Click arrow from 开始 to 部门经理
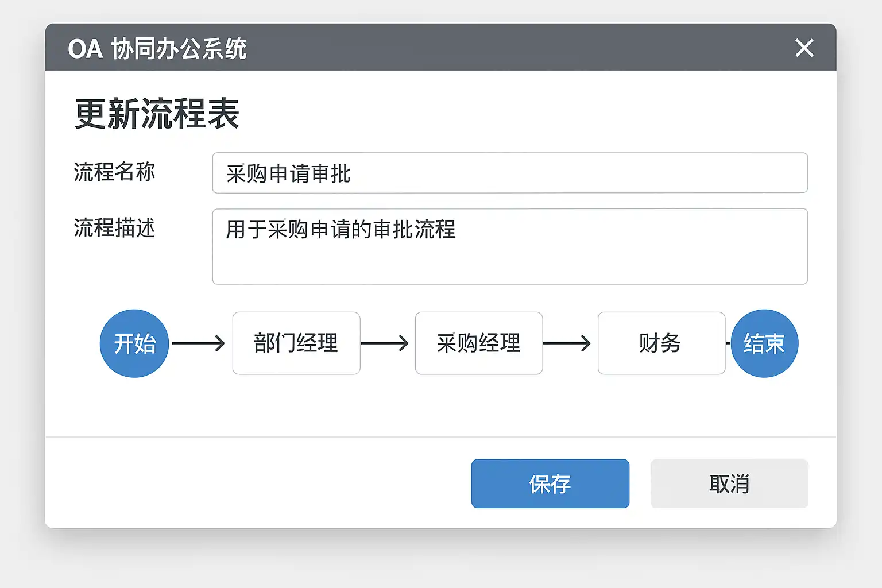This screenshot has height=588, width=882. (x=198, y=343)
